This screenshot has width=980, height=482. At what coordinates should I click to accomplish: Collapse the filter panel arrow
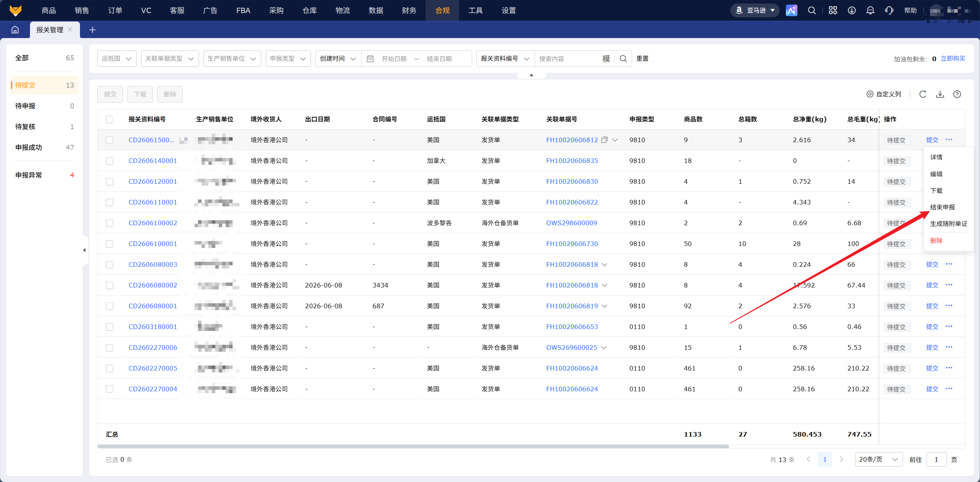click(x=531, y=75)
